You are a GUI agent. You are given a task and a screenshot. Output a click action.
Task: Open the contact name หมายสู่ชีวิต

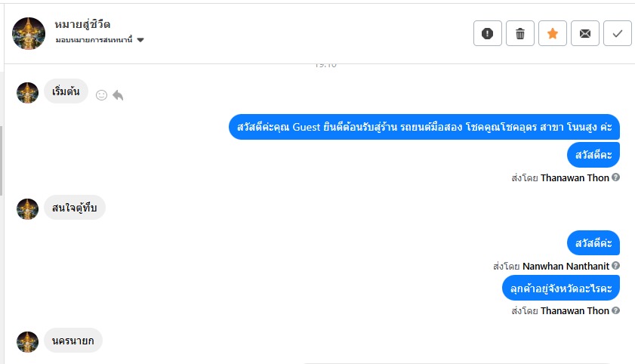pos(82,24)
